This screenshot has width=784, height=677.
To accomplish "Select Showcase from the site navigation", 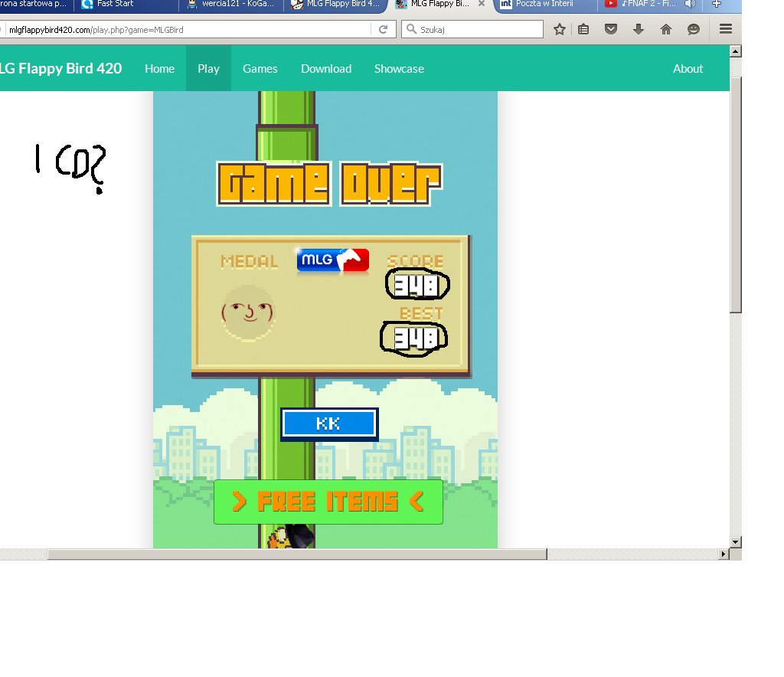I will pyautogui.click(x=398, y=68).
